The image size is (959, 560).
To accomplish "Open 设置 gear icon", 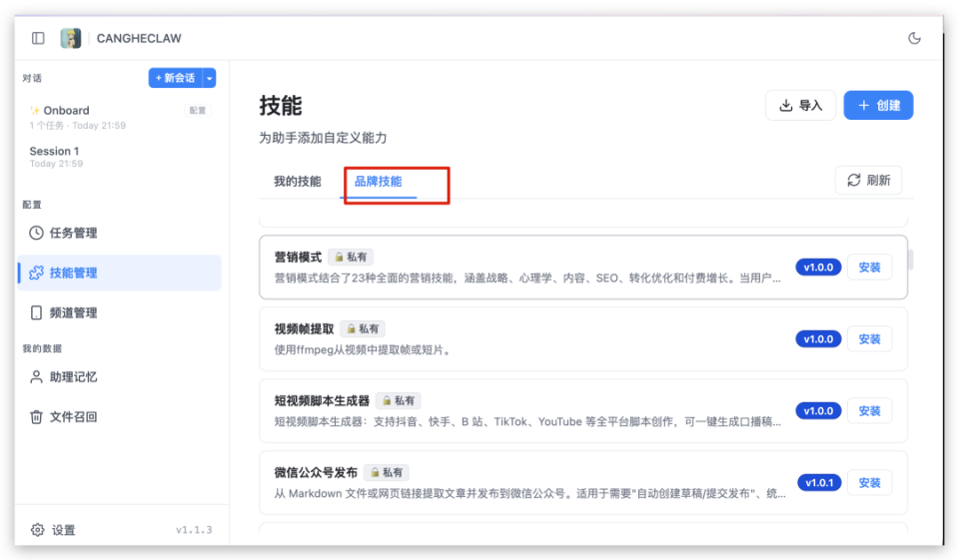I will [37, 530].
